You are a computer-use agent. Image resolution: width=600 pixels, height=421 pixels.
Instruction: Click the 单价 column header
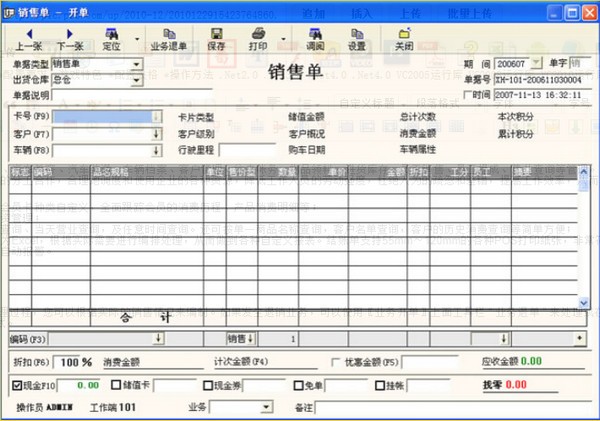tap(323, 172)
